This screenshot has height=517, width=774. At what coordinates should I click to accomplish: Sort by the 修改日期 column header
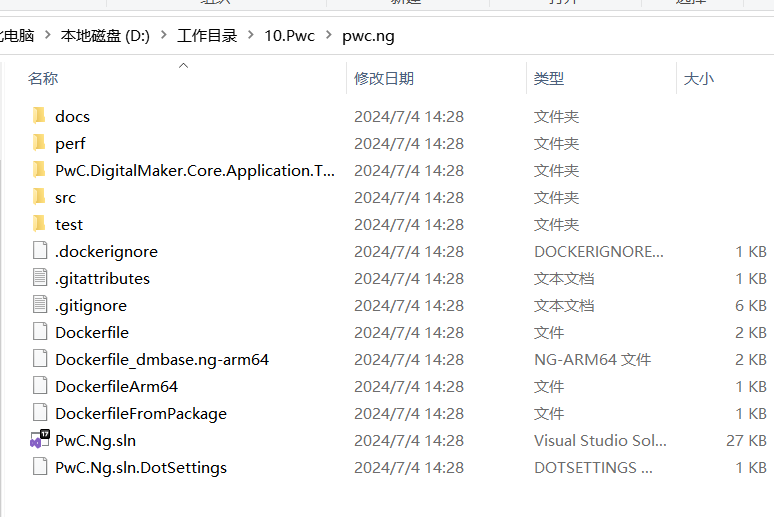pos(384,79)
